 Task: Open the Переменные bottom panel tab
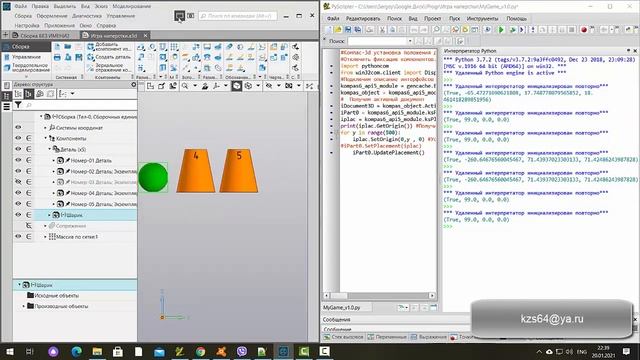click(x=387, y=337)
